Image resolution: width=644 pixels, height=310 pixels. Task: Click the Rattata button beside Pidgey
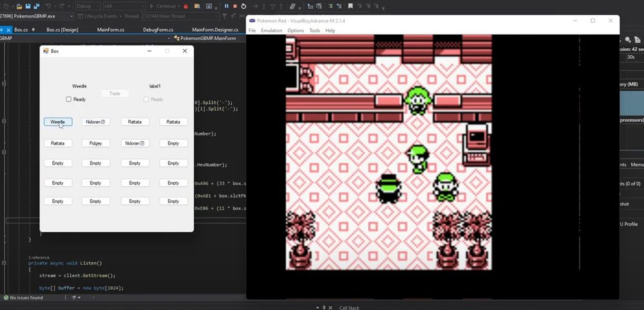click(58, 143)
